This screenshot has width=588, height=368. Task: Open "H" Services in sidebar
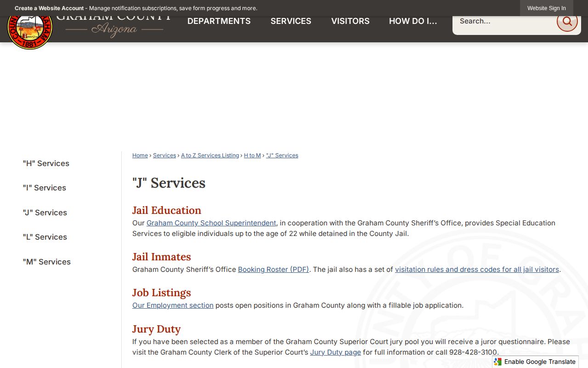pyautogui.click(x=46, y=163)
